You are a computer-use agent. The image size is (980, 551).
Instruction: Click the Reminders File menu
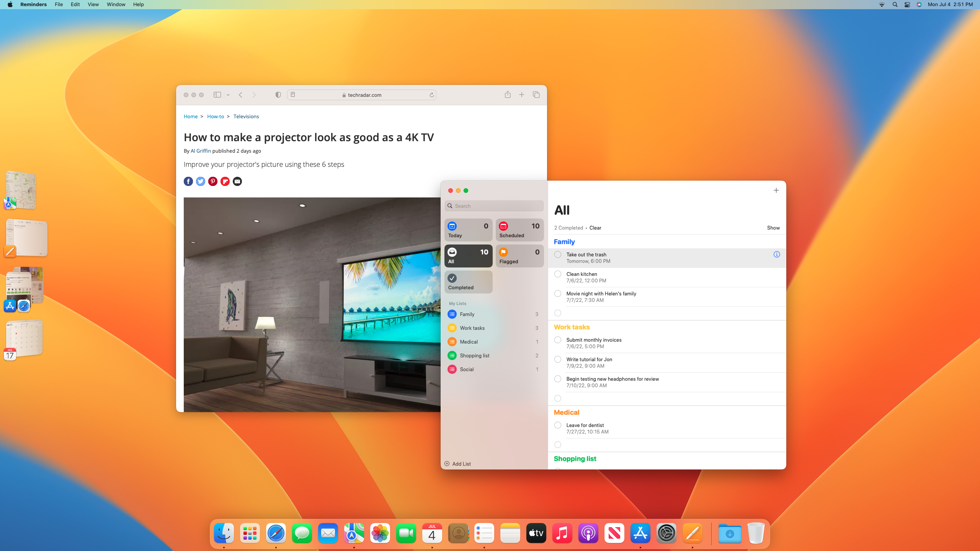[x=59, y=4]
